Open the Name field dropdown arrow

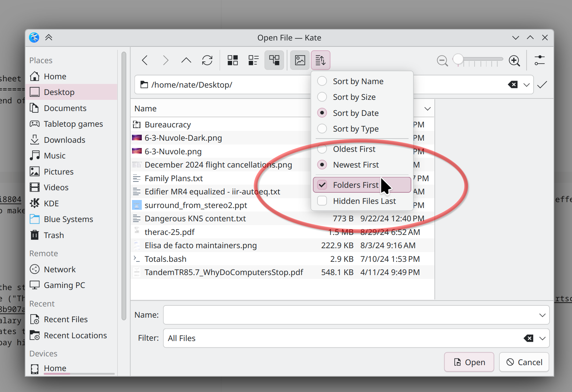(x=542, y=315)
